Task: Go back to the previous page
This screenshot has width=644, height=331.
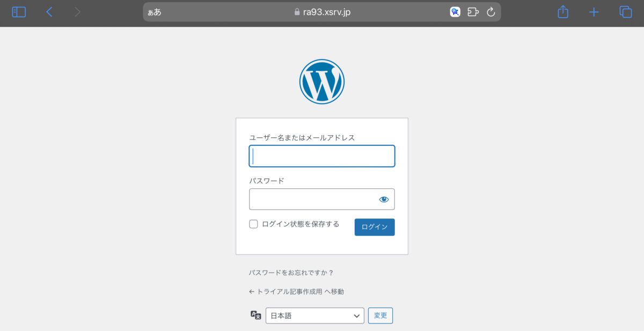Action: pyautogui.click(x=49, y=12)
